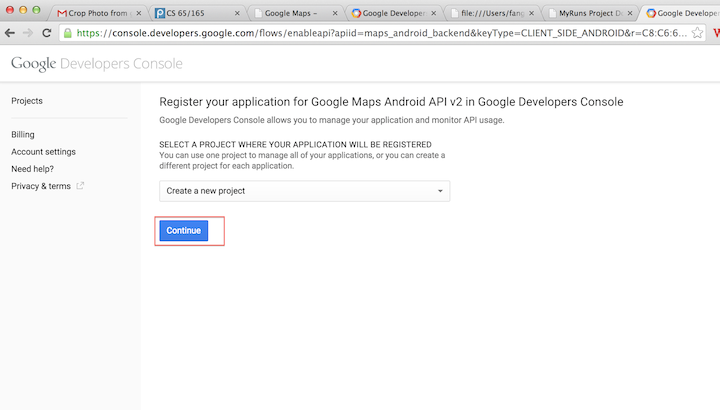The image size is (720, 410).
Task: Bookmark the page with the star icon
Action: [x=697, y=33]
